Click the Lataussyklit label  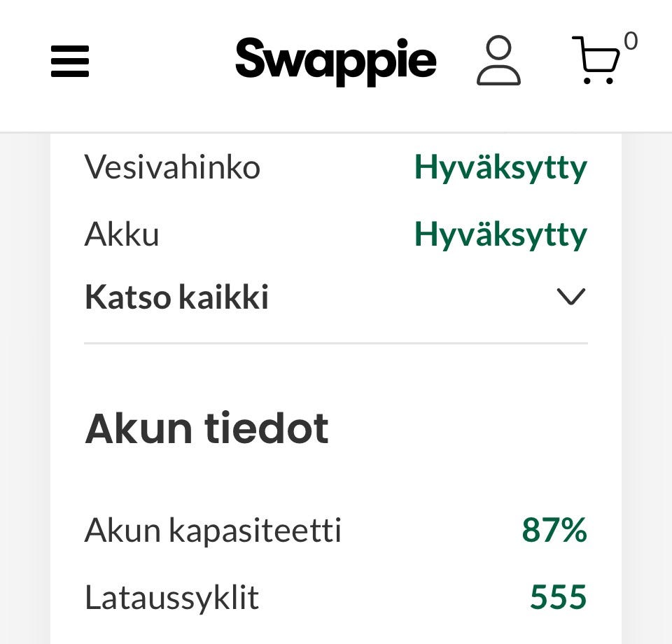(171, 597)
